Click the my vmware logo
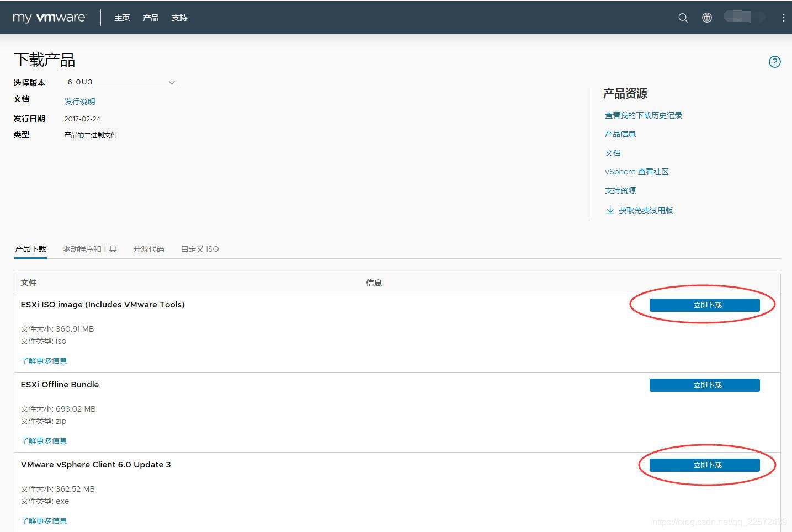792x532 pixels. click(x=50, y=18)
